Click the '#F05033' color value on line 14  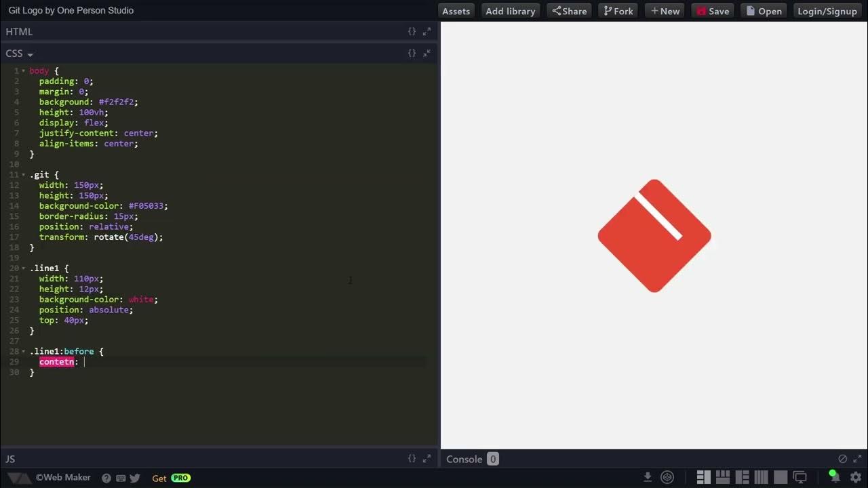(146, 206)
